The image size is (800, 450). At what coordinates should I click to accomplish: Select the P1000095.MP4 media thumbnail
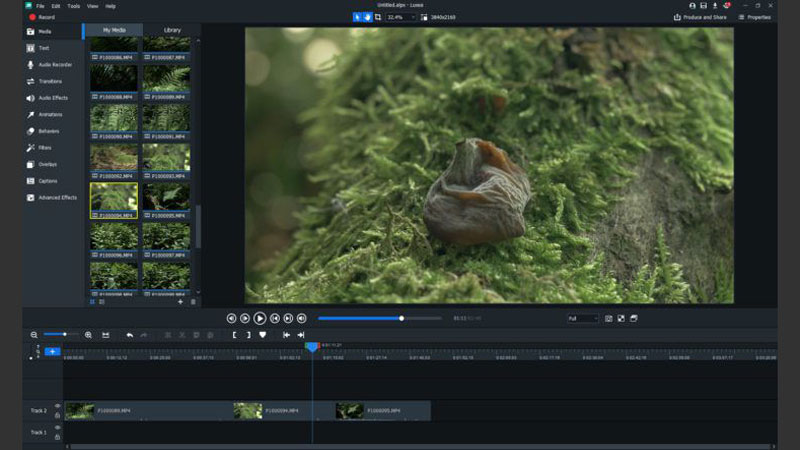click(166, 198)
